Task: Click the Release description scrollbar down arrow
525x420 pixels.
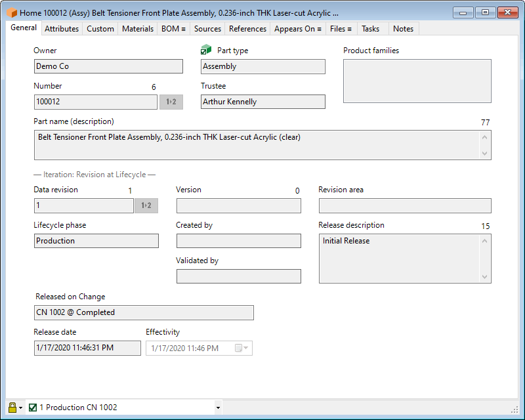Action: pos(484,277)
